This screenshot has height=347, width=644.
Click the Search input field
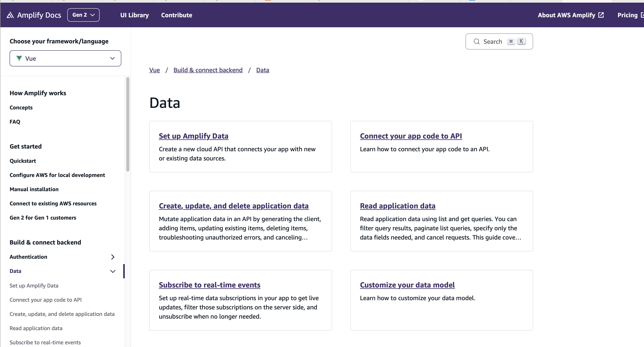coord(499,41)
